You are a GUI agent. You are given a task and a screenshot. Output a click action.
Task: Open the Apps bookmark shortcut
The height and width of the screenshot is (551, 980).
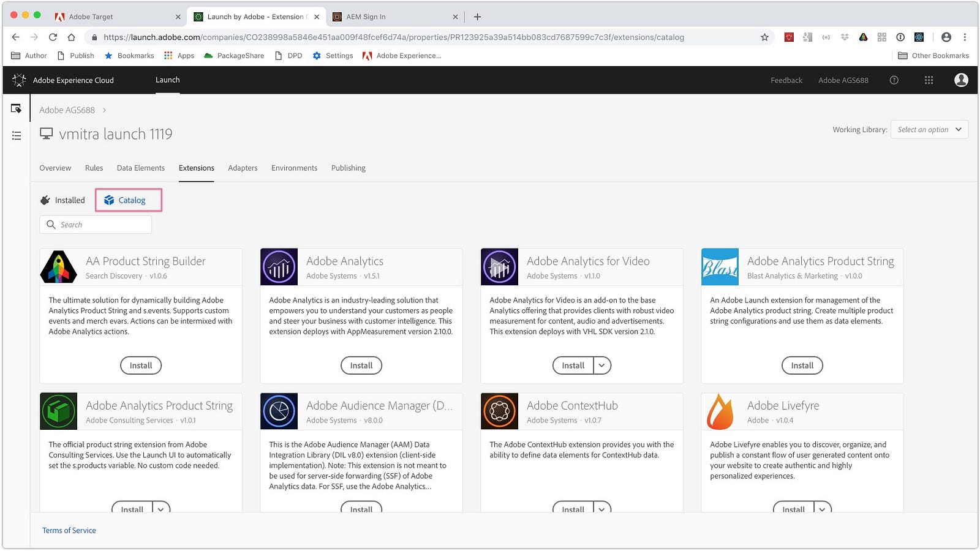click(179, 56)
